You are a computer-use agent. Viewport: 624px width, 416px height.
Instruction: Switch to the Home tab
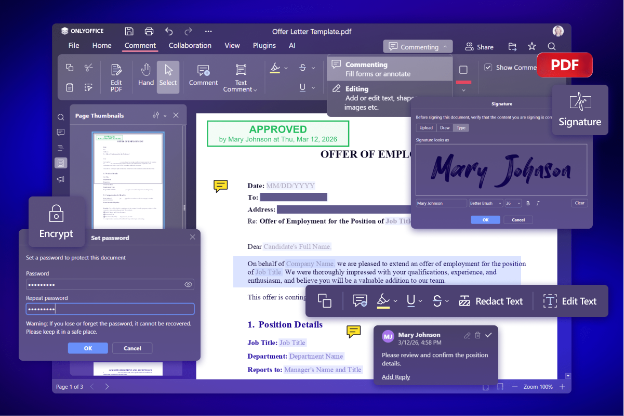tap(102, 46)
